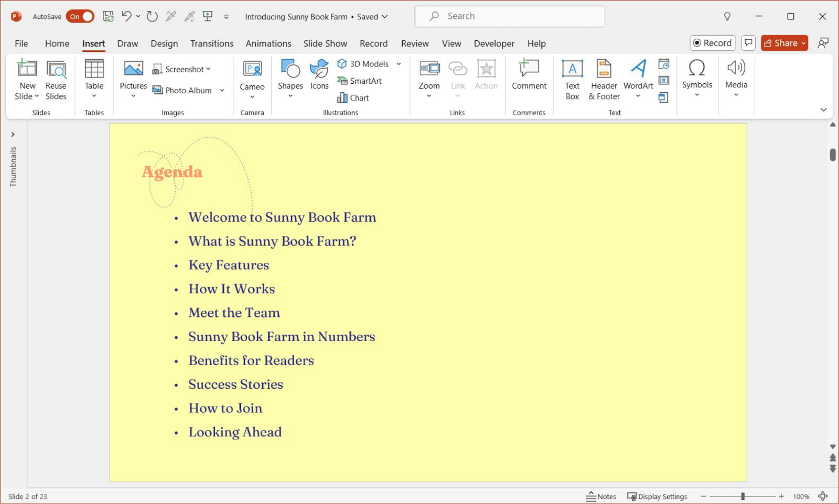839x504 pixels.
Task: Click the Cameo icon
Action: (252, 70)
